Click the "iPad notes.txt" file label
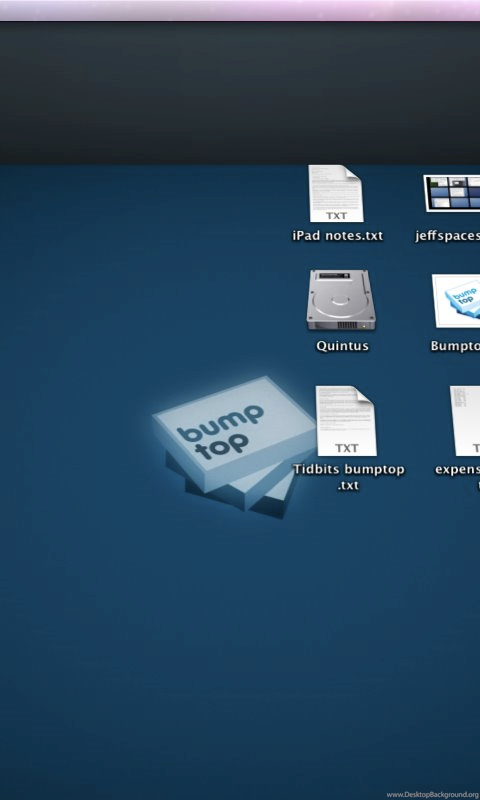The width and height of the screenshot is (480, 800). pyautogui.click(x=338, y=236)
